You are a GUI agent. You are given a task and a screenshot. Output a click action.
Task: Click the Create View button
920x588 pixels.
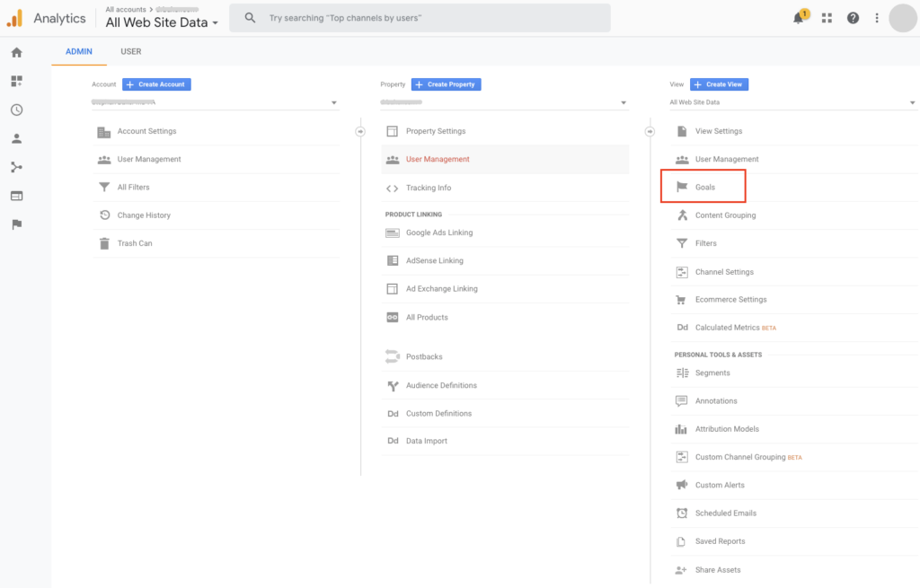pos(719,84)
